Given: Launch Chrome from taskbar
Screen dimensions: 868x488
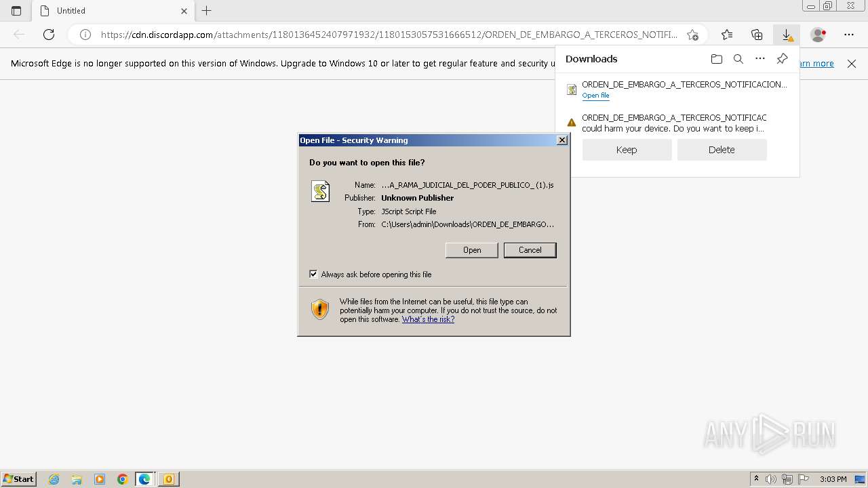Looking at the screenshot, I should (122, 479).
